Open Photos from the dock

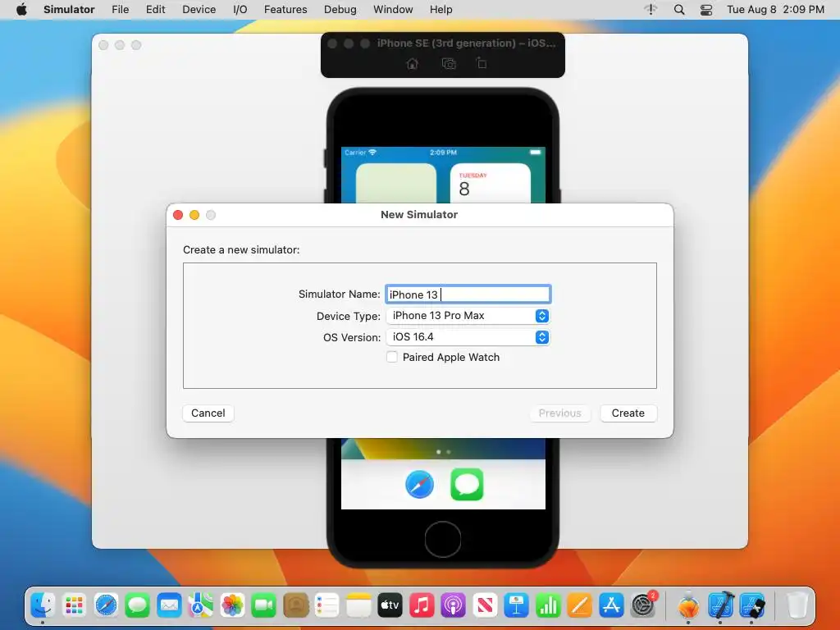click(x=232, y=606)
